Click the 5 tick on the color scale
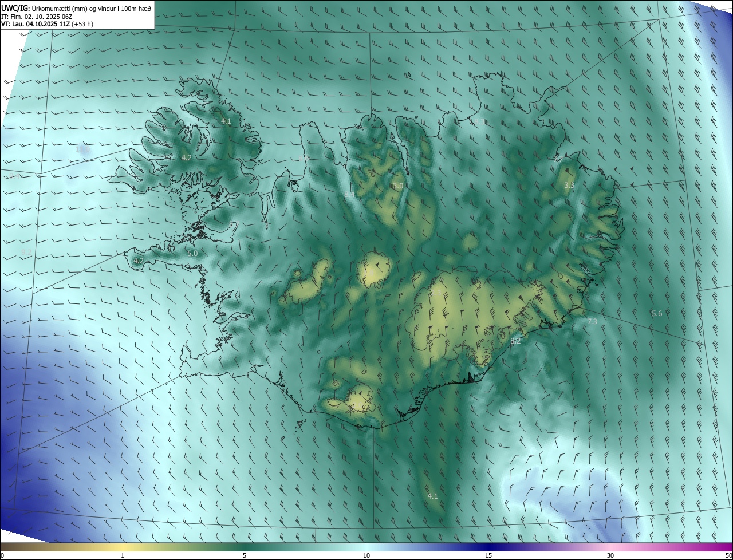This screenshot has height=560, width=733. (x=245, y=555)
